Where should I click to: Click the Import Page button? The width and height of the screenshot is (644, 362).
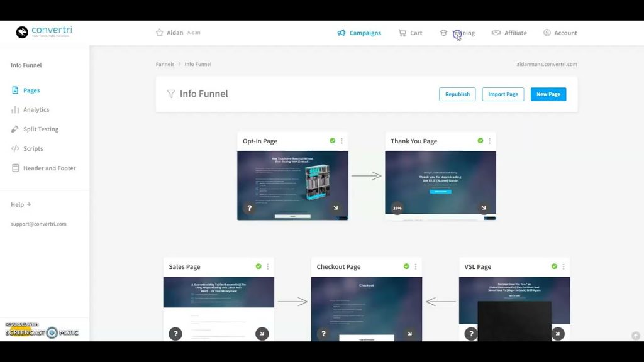[x=502, y=94]
